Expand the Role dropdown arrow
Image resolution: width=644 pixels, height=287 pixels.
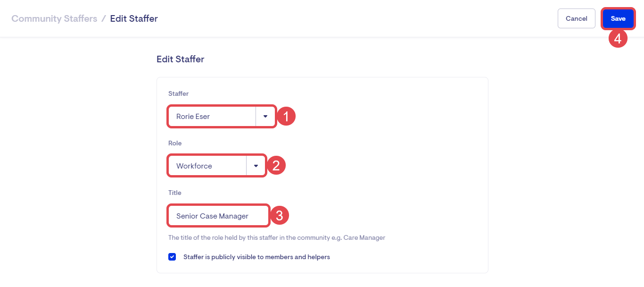256,166
